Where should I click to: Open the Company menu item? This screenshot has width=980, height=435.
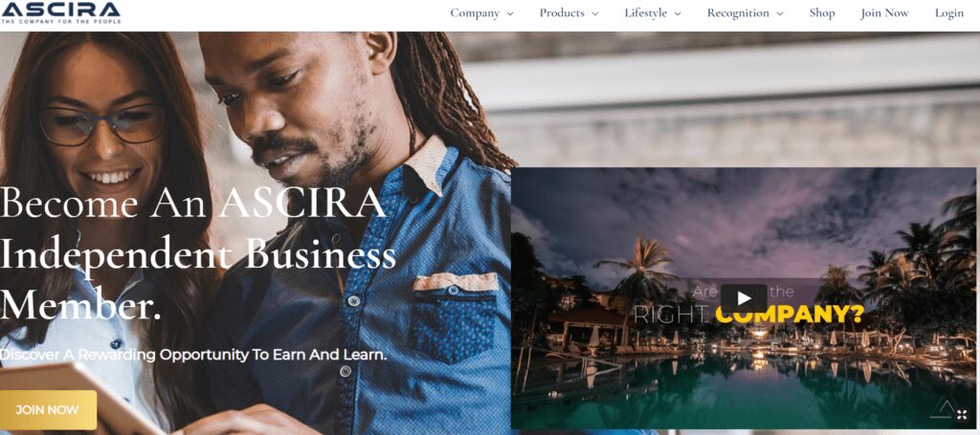(x=475, y=13)
